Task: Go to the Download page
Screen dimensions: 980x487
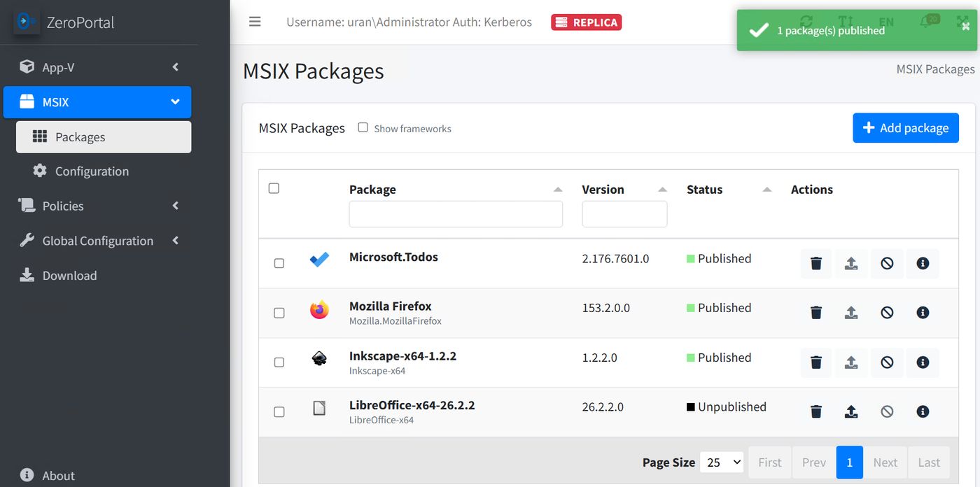Action: tap(97, 276)
